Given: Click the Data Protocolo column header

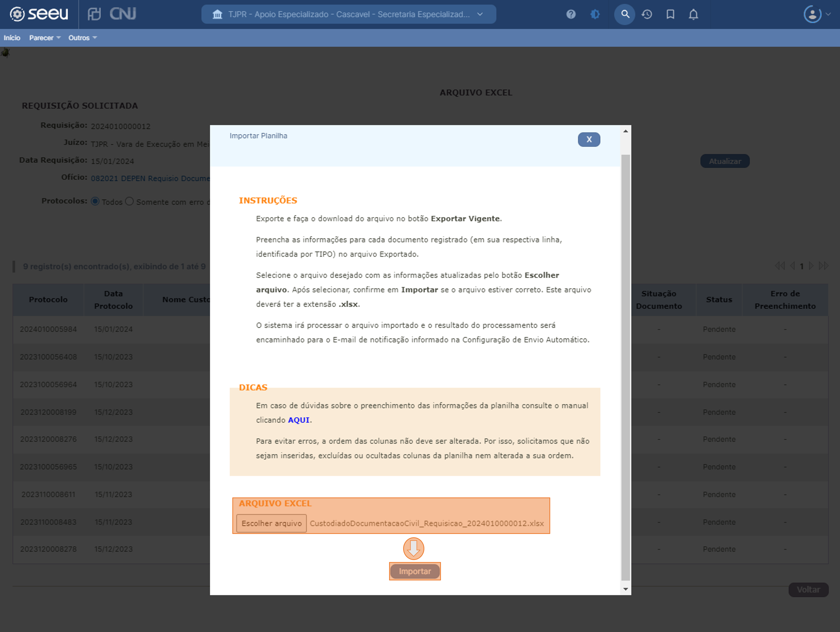Looking at the screenshot, I should pyautogui.click(x=114, y=300).
